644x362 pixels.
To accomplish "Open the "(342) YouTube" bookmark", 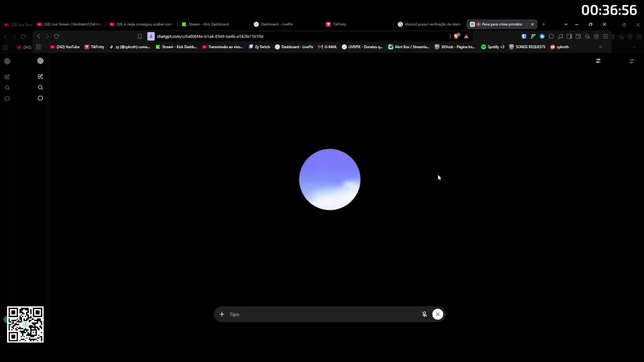I will click(65, 47).
